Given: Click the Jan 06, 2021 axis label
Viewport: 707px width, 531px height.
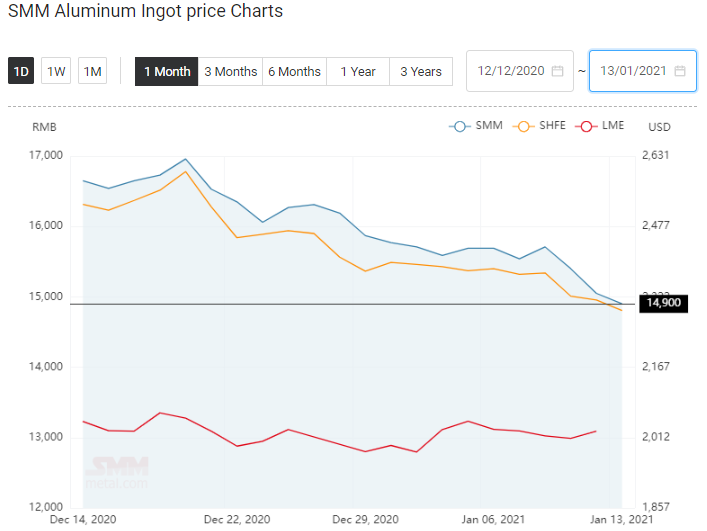Looking at the screenshot, I should pos(493,519).
